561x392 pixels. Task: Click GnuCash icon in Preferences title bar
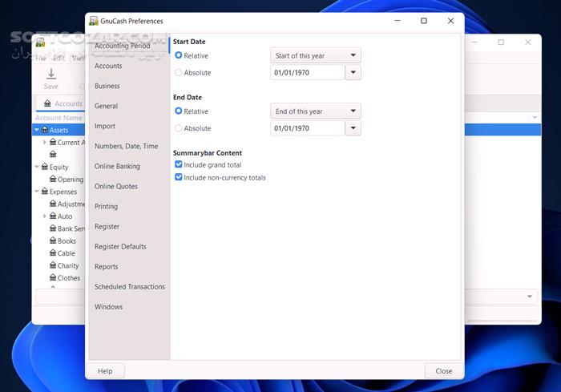coord(95,21)
